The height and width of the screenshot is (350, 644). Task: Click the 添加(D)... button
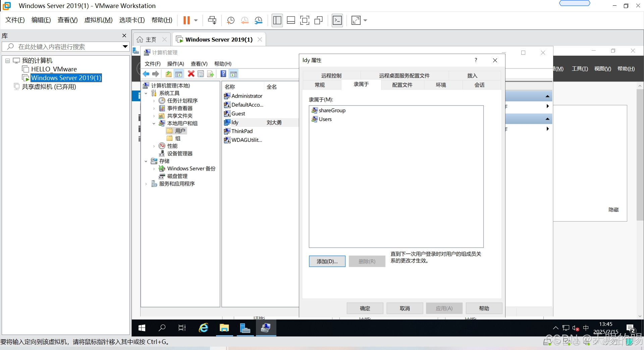pyautogui.click(x=327, y=261)
